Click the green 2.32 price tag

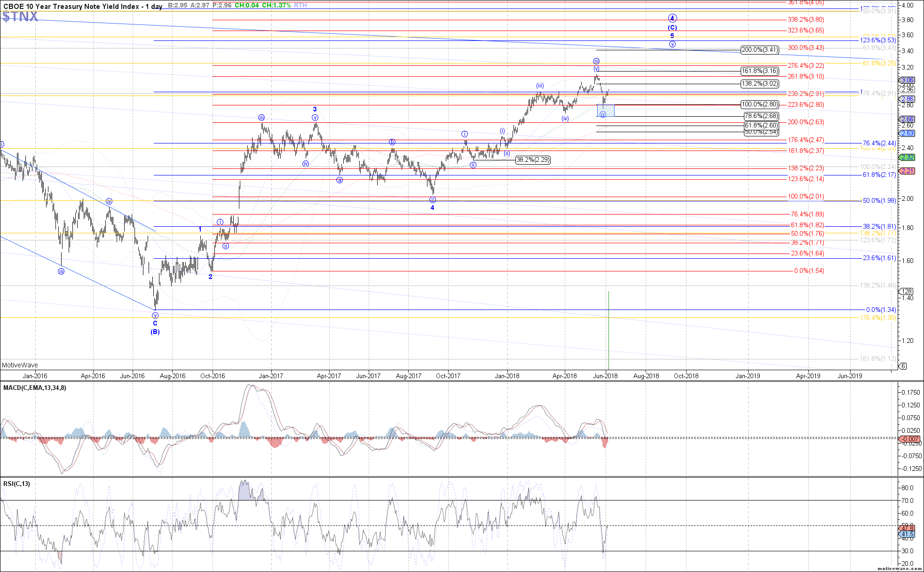(x=907, y=158)
